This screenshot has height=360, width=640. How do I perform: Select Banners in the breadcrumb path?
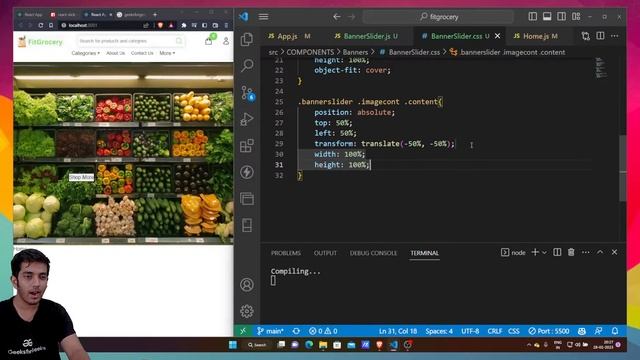[x=355, y=52]
